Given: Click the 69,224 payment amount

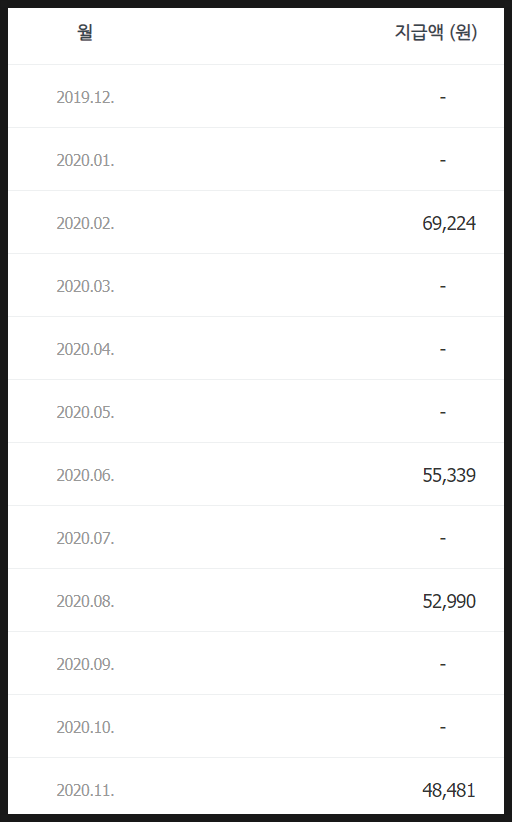Looking at the screenshot, I should (449, 224).
